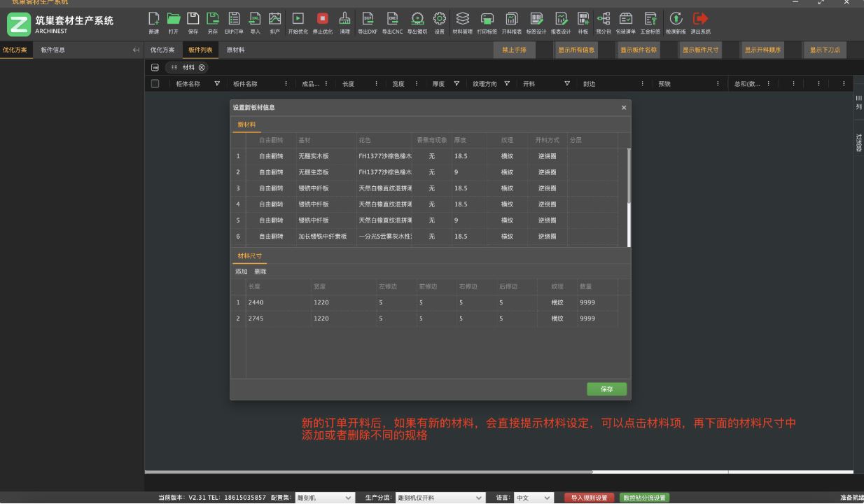Click the red 停止优化 stop icon

tap(322, 20)
